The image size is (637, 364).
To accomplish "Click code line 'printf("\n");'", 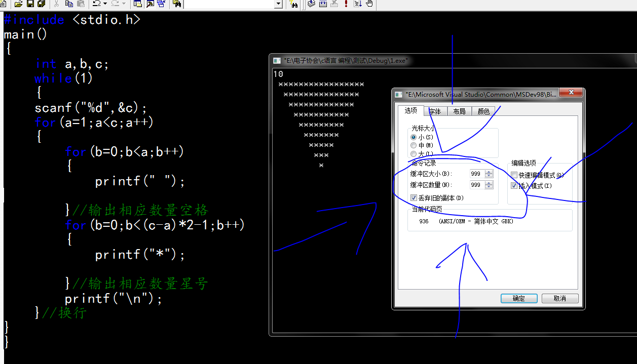I will tap(114, 299).
